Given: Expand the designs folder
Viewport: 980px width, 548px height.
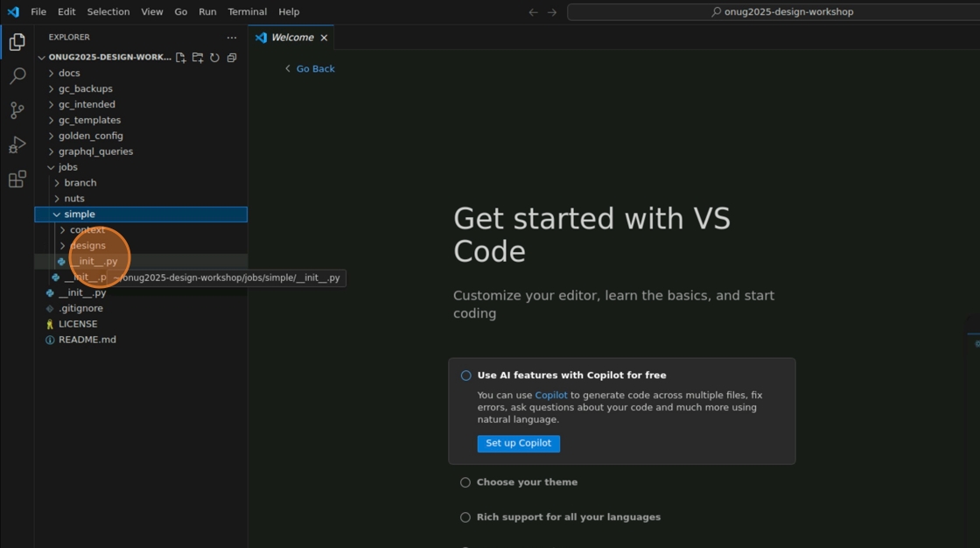Looking at the screenshot, I should coord(141,245).
